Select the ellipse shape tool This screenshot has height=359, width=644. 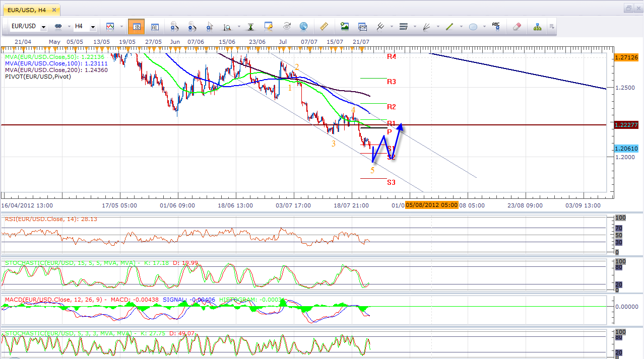473,27
